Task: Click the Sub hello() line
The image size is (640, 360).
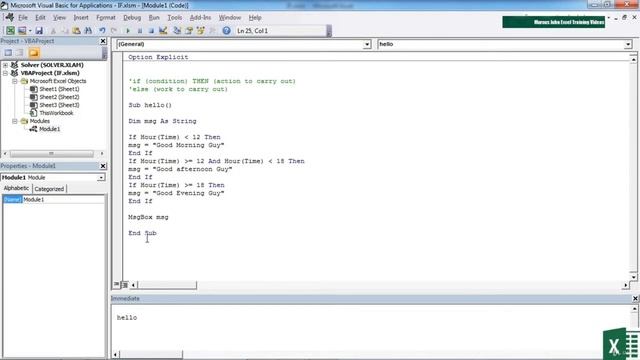Action: [150, 105]
